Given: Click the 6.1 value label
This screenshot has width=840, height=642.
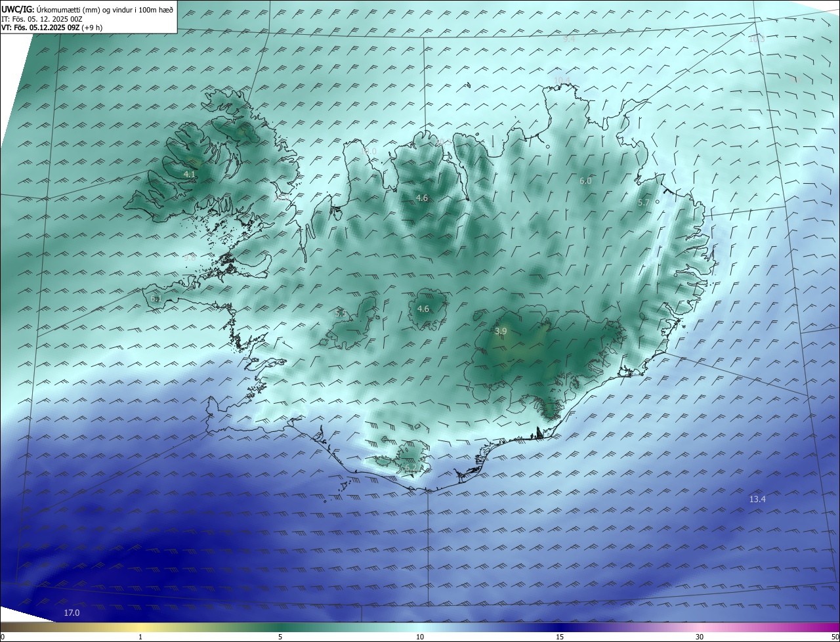Looking at the screenshot, I should [156, 299].
